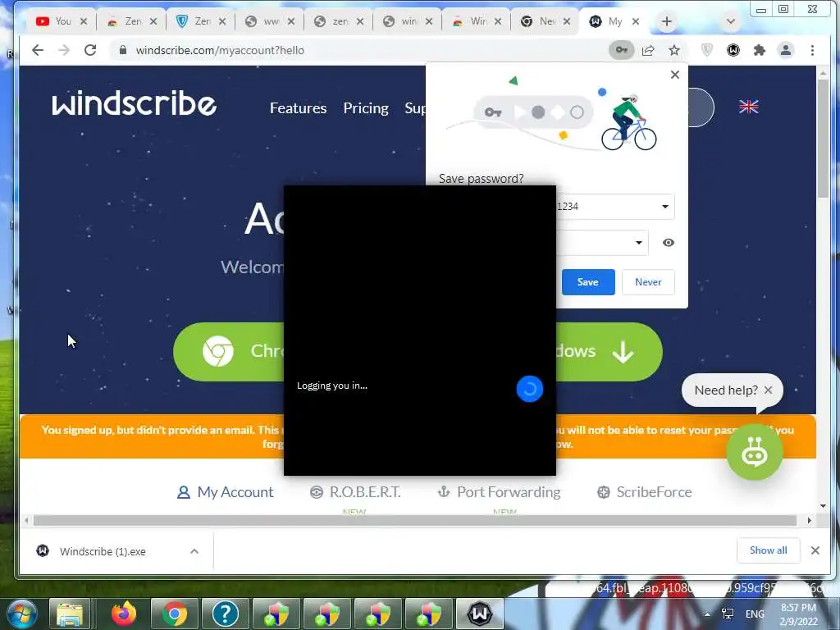This screenshot has height=630, width=840.
Task: Close the YouTube tab
Action: (84, 21)
